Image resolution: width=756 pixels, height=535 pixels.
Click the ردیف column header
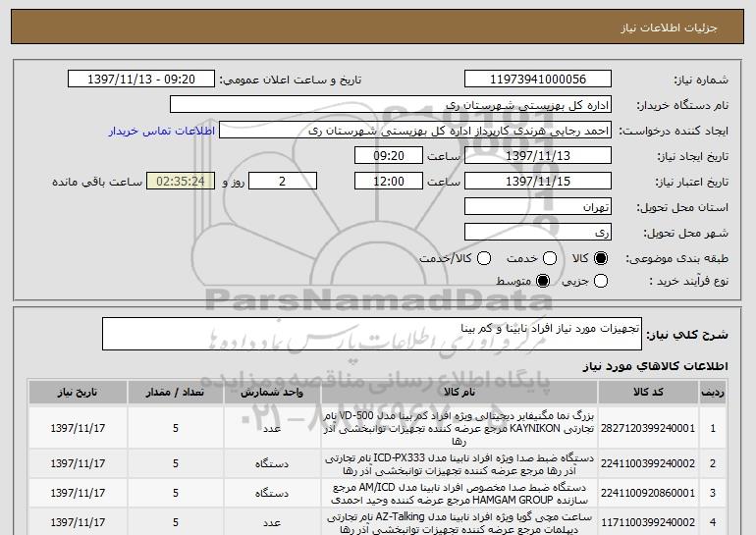[x=713, y=393]
